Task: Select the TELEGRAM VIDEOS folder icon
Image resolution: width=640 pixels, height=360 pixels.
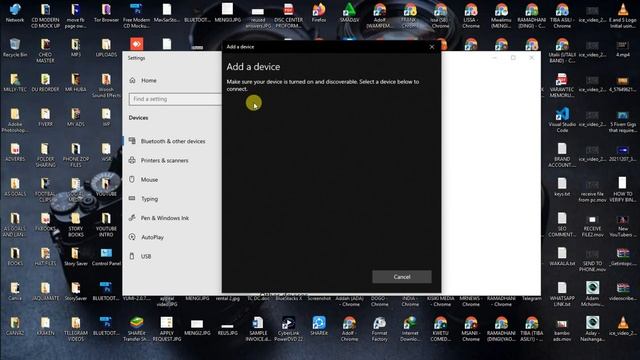Action: (76, 329)
